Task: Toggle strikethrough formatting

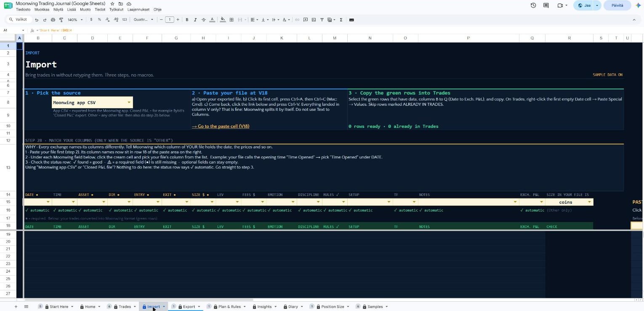Action: [204, 20]
